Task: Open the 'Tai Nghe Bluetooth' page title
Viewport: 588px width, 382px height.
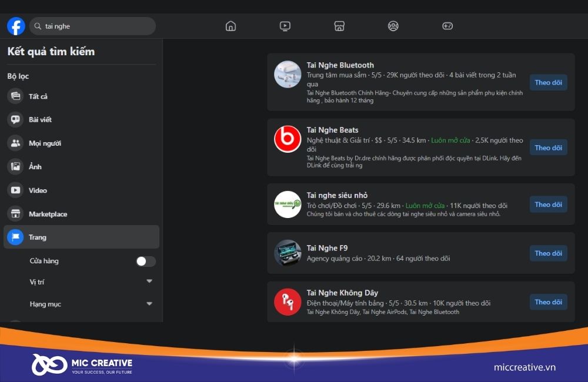Action: 340,65
